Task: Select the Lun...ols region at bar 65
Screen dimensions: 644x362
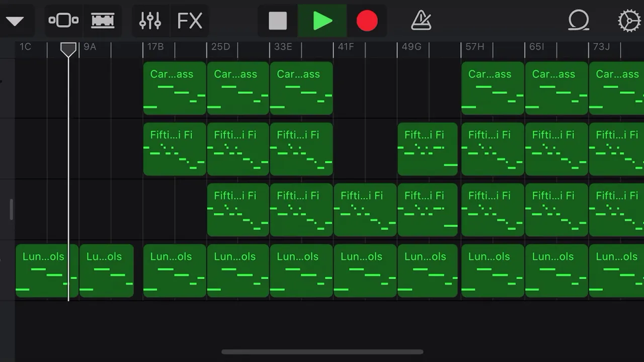Action: [556, 271]
